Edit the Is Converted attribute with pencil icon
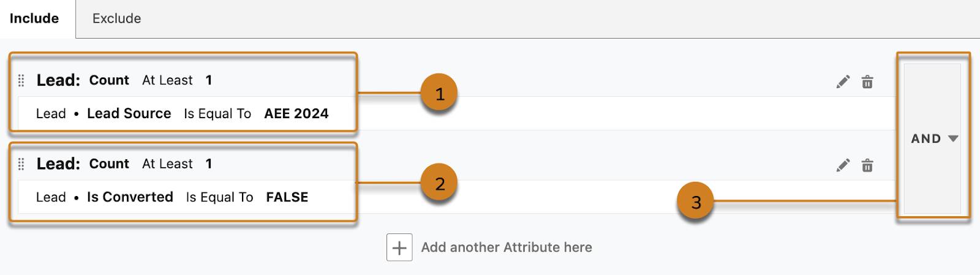The image size is (980, 275). pyautogui.click(x=843, y=165)
